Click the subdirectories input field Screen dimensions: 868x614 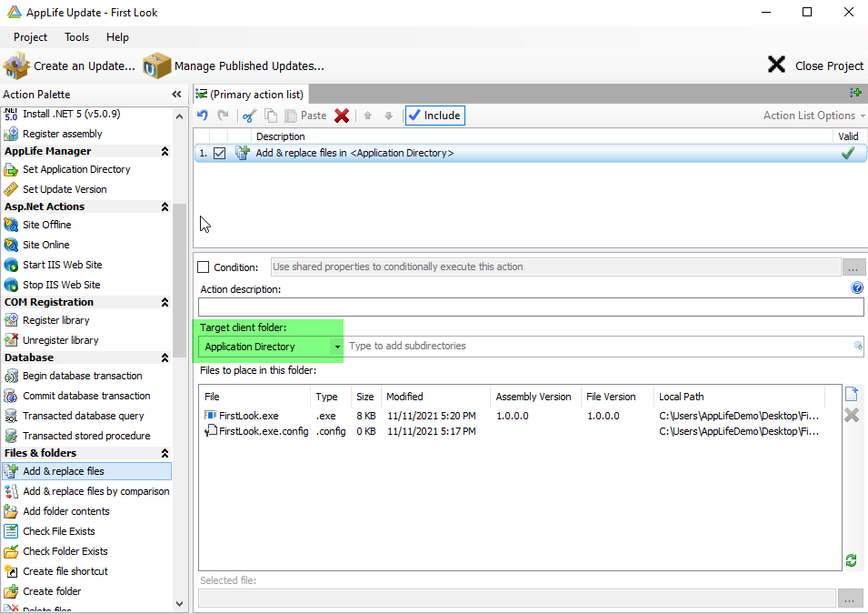599,346
